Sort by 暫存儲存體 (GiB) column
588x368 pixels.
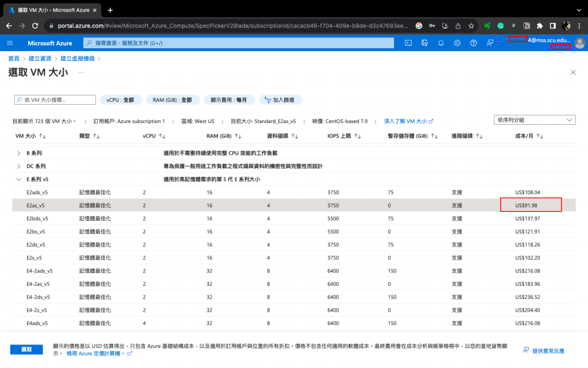pos(412,136)
